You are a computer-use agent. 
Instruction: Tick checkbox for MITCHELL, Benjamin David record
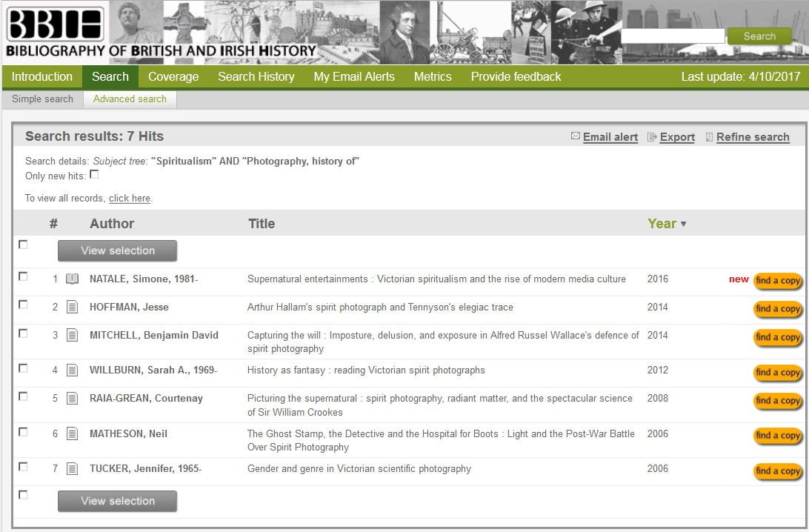click(x=23, y=333)
